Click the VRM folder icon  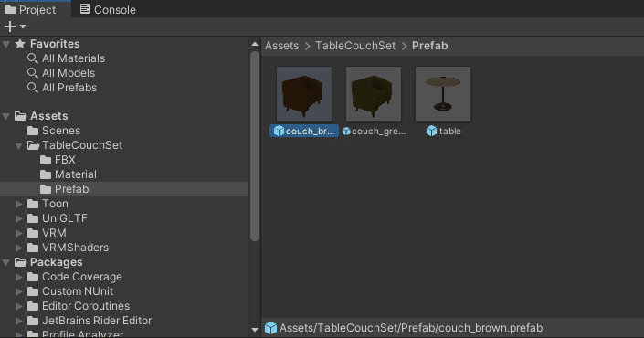coord(33,233)
